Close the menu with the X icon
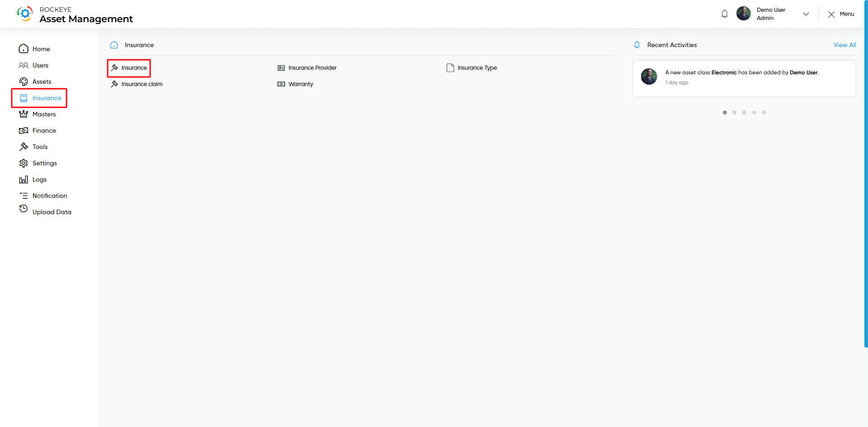 [831, 14]
